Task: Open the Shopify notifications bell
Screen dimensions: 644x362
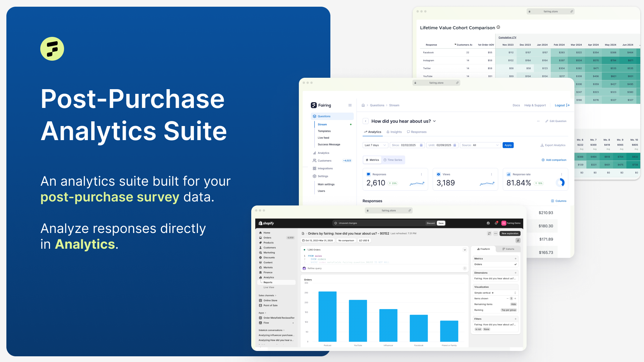Action: [x=496, y=223]
